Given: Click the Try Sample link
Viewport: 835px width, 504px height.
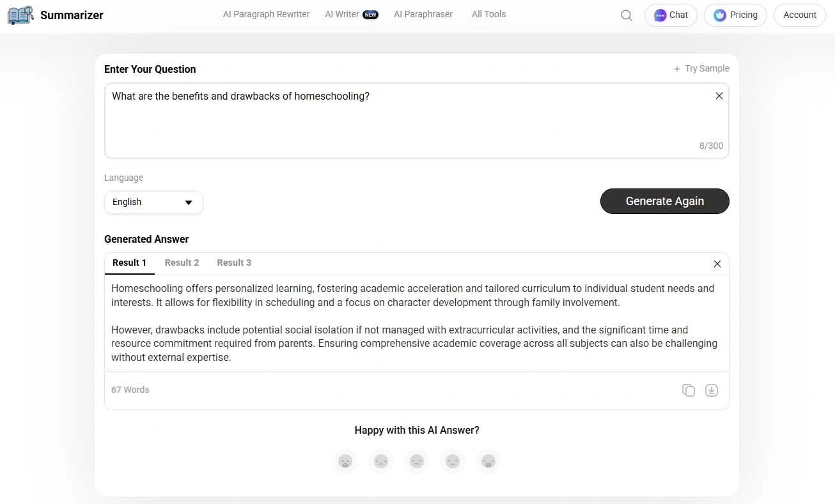Looking at the screenshot, I should [x=701, y=68].
